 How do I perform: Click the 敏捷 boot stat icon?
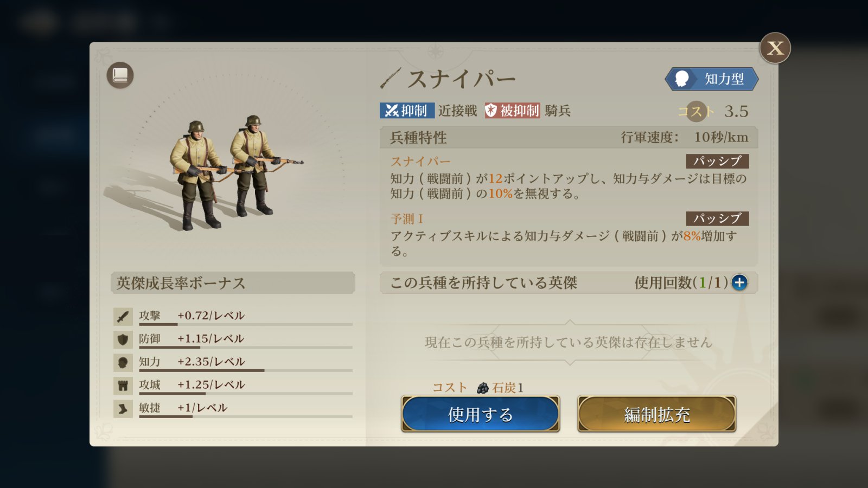pyautogui.click(x=123, y=409)
